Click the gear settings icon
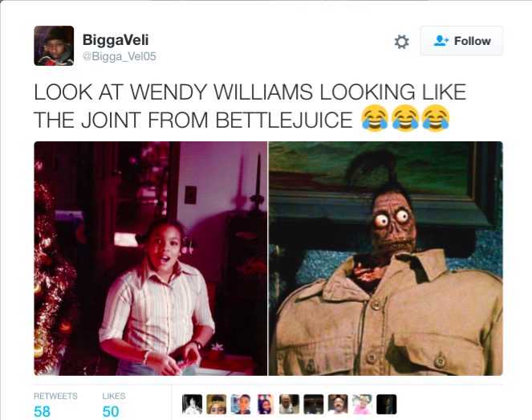532x420 pixels. click(x=401, y=42)
